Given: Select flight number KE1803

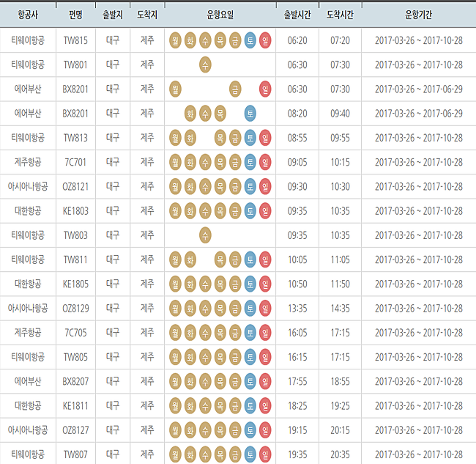Looking at the screenshot, I should [x=75, y=211].
